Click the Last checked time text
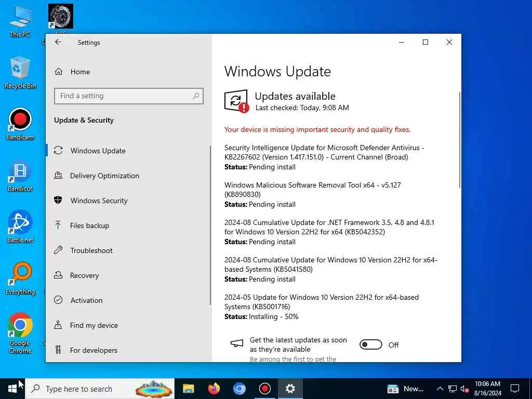The height and width of the screenshot is (399, 532). (302, 108)
